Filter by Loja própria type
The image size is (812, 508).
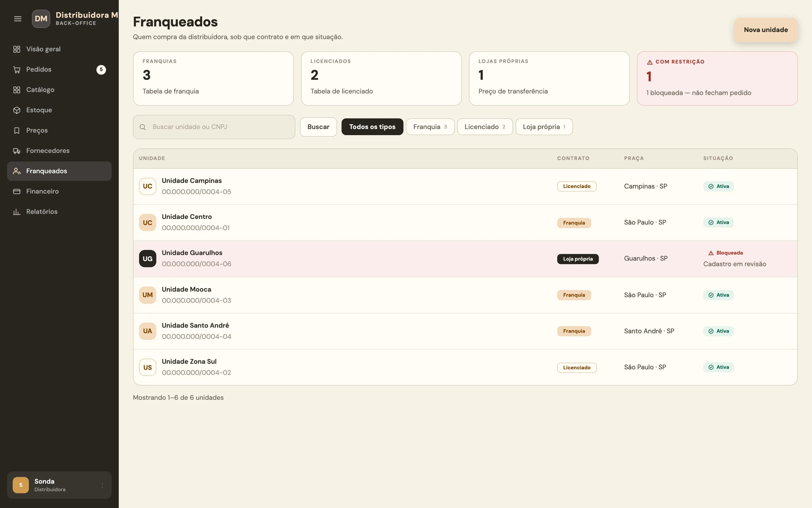tap(544, 127)
